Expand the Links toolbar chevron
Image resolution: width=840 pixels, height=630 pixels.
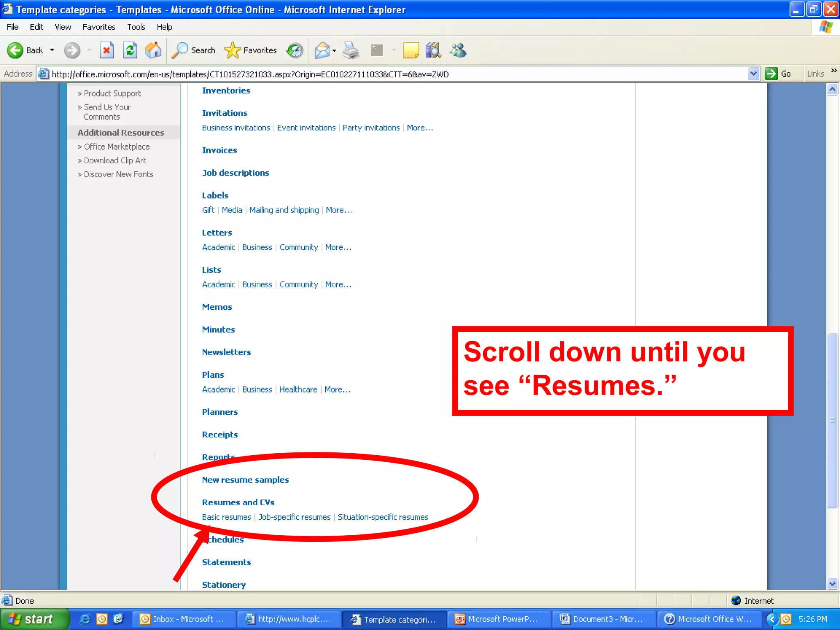(x=833, y=71)
